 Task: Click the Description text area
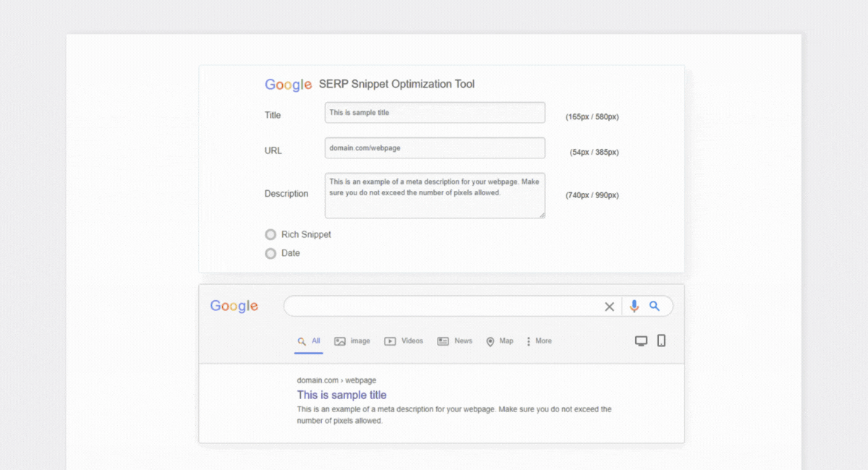(x=435, y=195)
